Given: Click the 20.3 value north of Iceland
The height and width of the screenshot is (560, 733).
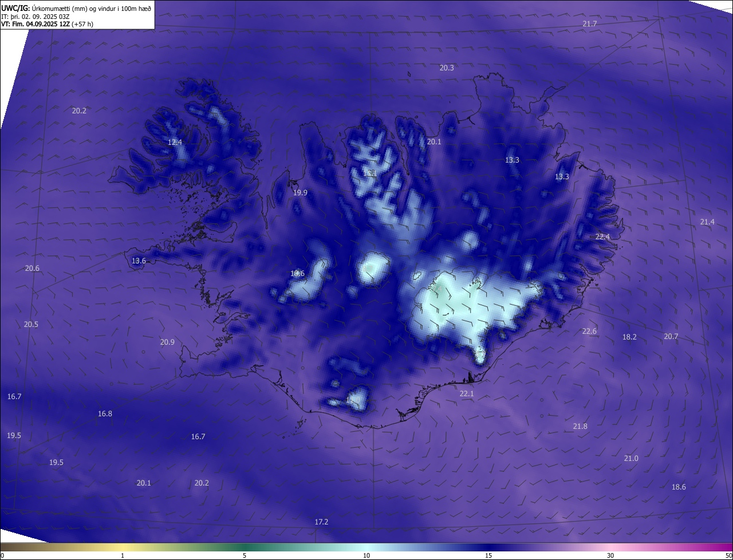Looking at the screenshot, I should 447,68.
